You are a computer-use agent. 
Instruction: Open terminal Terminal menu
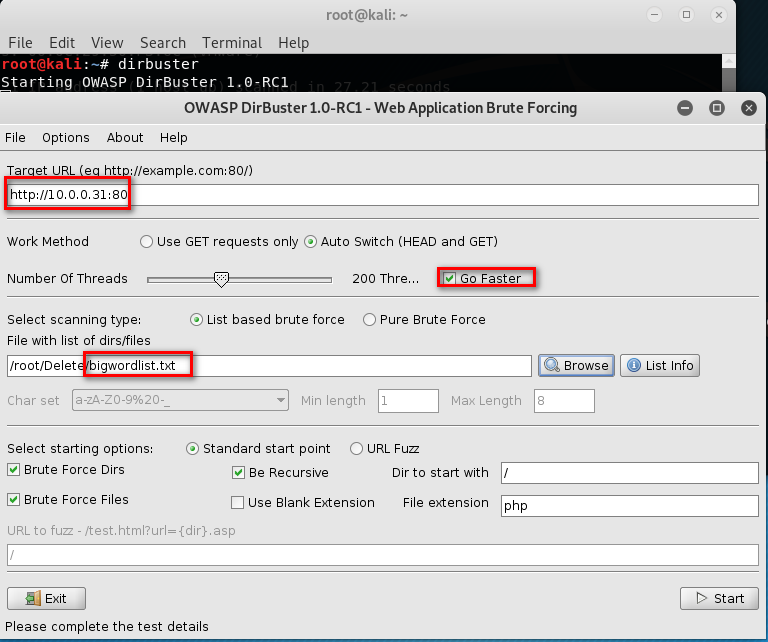[x=232, y=43]
